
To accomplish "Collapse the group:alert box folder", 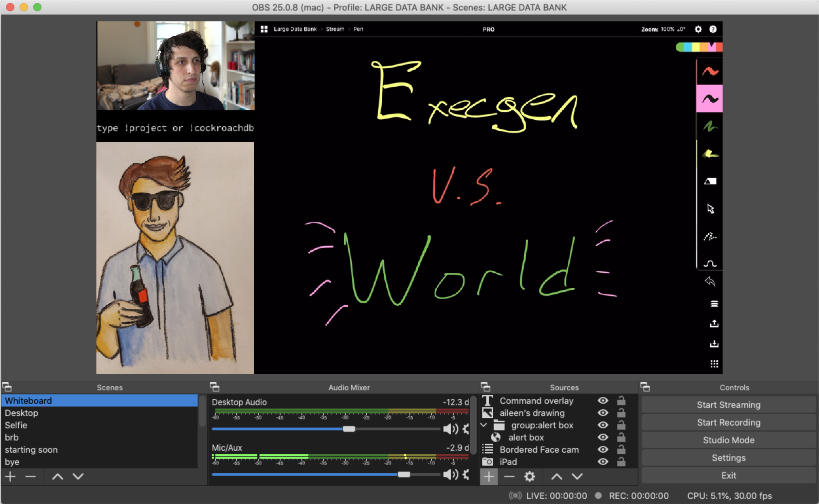I will pos(484,425).
